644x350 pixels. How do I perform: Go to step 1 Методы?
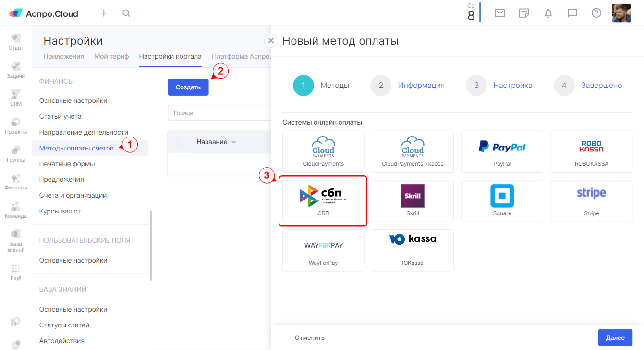(321, 86)
